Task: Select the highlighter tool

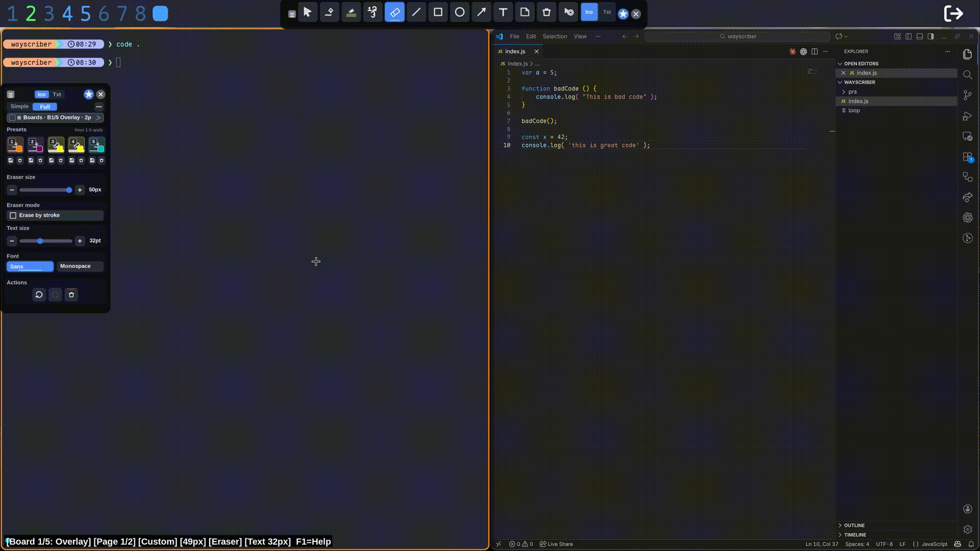Action: [x=351, y=12]
